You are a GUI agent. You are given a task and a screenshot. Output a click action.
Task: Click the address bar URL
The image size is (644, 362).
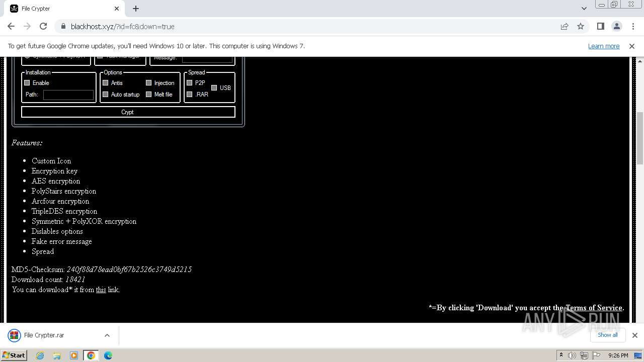[x=123, y=26]
